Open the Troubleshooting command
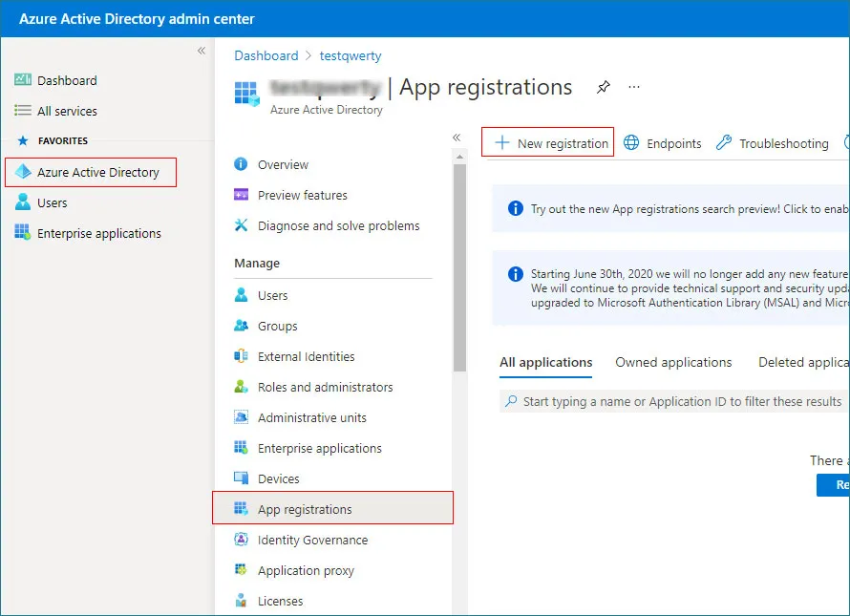 click(x=772, y=143)
